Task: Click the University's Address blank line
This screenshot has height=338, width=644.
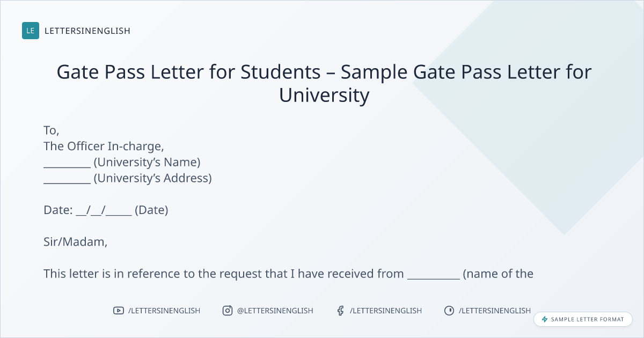Action: tap(67, 182)
